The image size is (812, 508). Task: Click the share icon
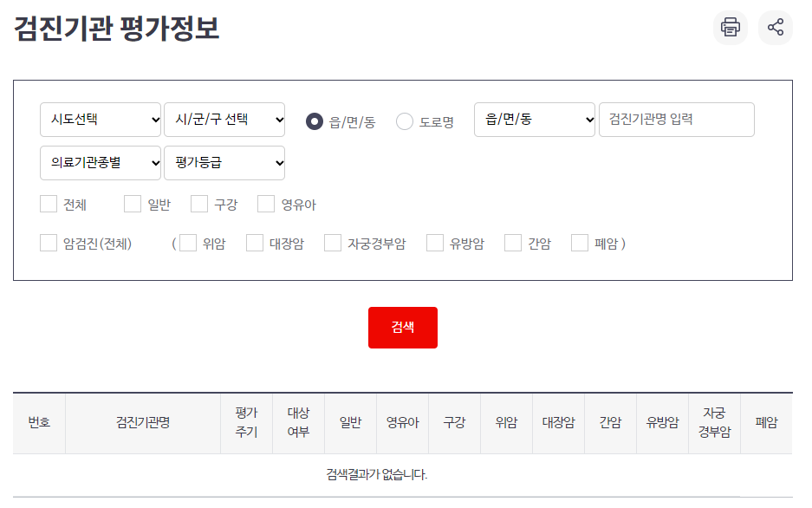pyautogui.click(x=775, y=27)
